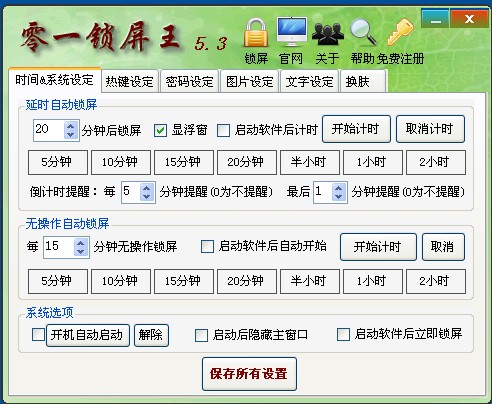The height and width of the screenshot is (404, 492).
Task: Select 1小时 delay lock preset
Action: (373, 162)
